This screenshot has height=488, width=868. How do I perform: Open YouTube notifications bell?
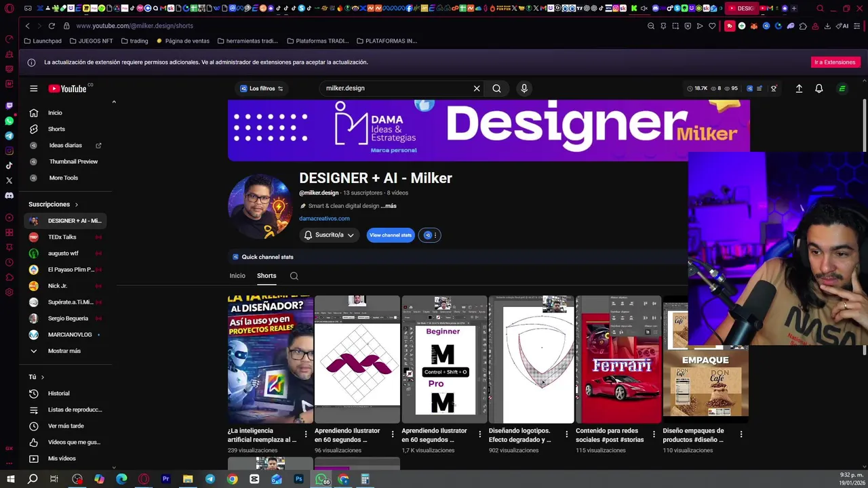pyautogui.click(x=818, y=88)
